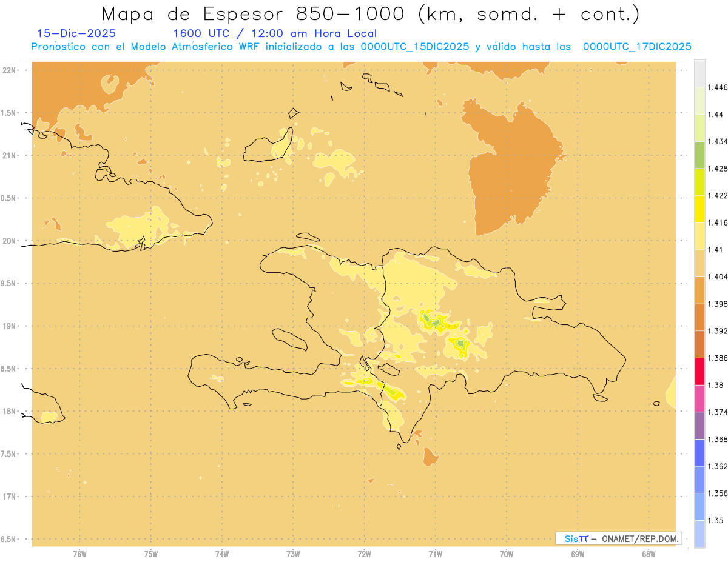Click colorbar value 1.398
Image resolution: width=728 pixels, height=562 pixels.
point(718,304)
